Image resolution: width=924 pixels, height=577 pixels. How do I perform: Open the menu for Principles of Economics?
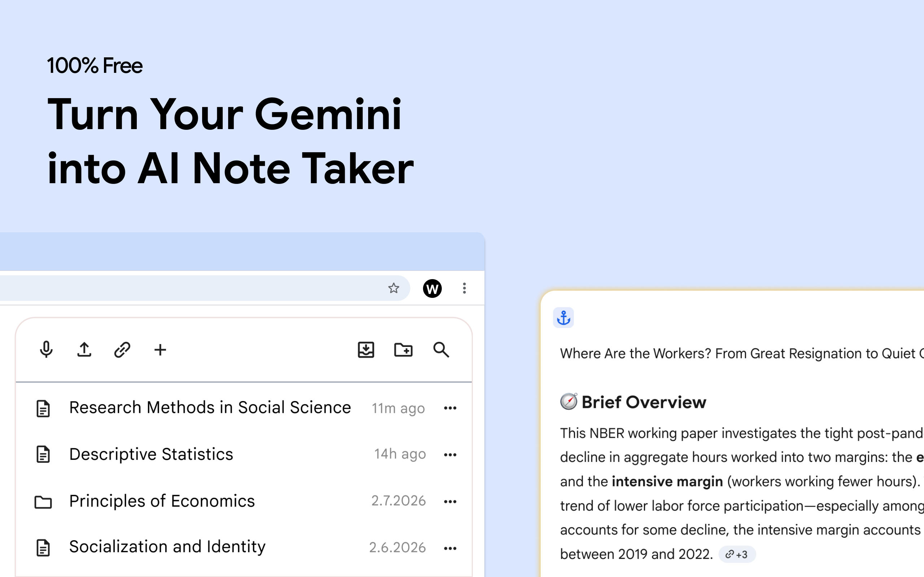click(450, 501)
